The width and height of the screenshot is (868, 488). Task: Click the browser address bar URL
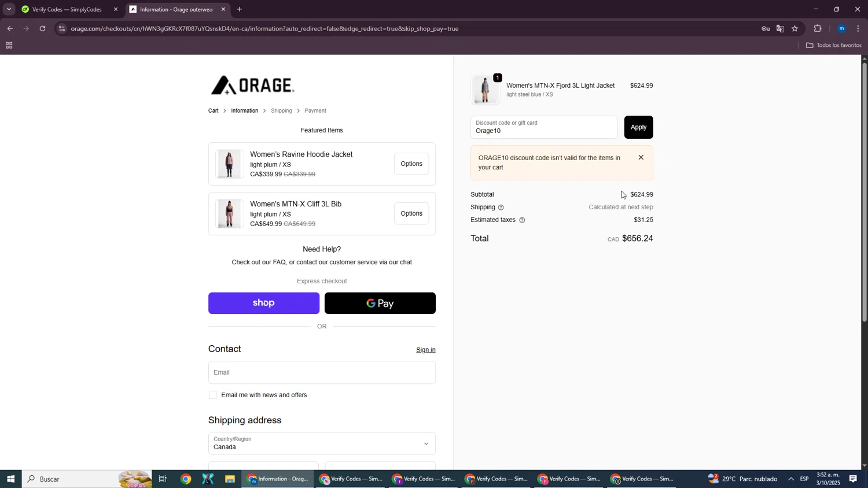click(x=265, y=28)
